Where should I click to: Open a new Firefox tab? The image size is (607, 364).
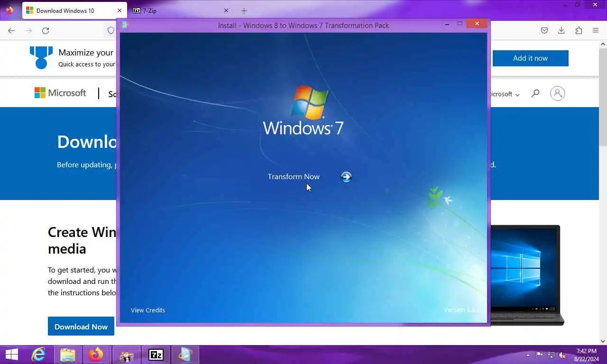pos(244,10)
